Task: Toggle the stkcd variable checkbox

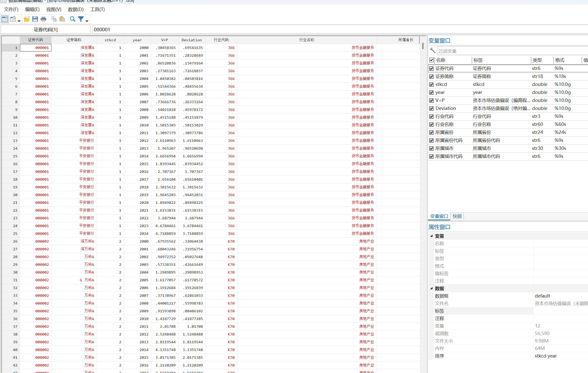Action: click(431, 84)
